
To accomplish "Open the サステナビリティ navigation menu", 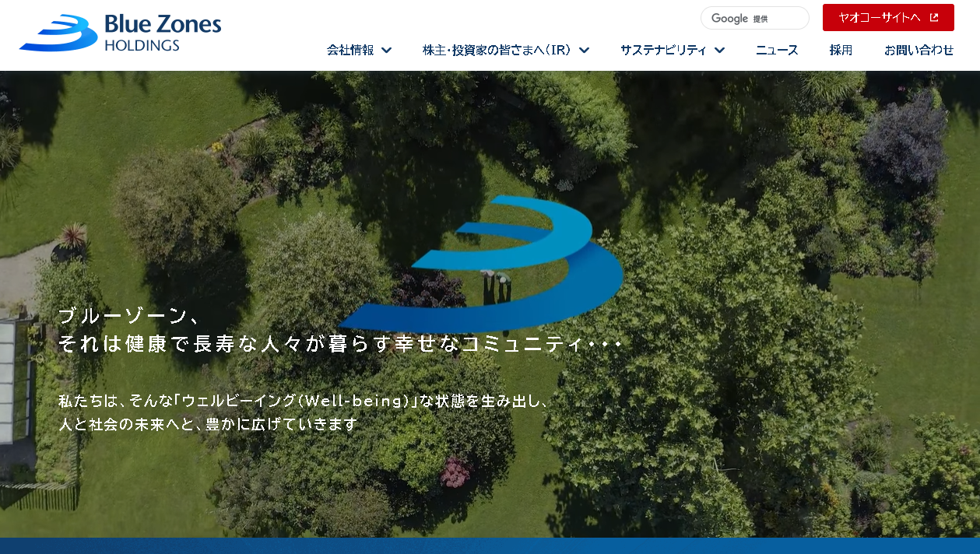I will pyautogui.click(x=663, y=51).
